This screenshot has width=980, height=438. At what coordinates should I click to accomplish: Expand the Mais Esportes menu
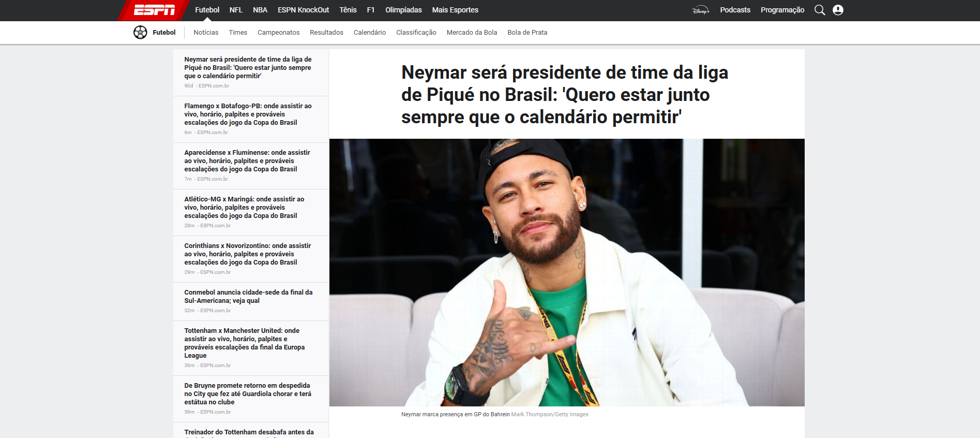tap(455, 10)
